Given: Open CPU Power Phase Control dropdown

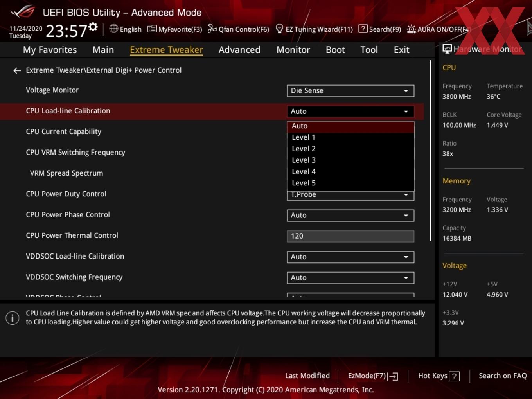Looking at the screenshot, I should tap(350, 216).
